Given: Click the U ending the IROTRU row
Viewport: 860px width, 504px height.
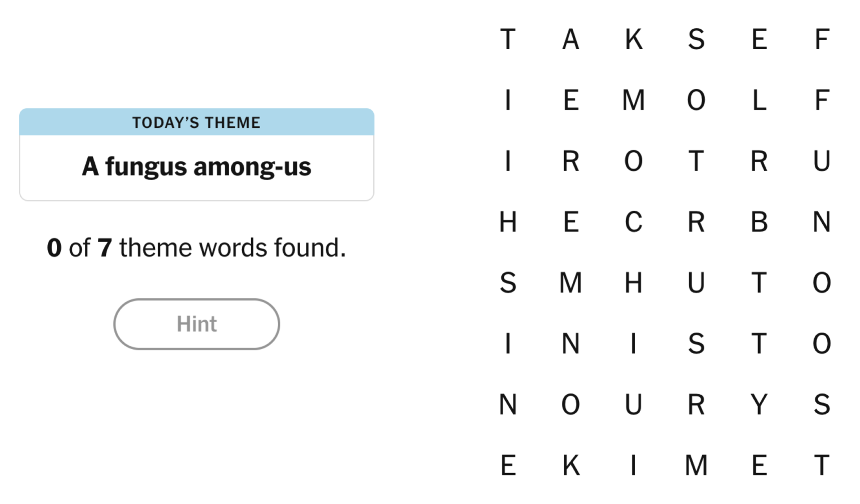Looking at the screenshot, I should 822,161.
